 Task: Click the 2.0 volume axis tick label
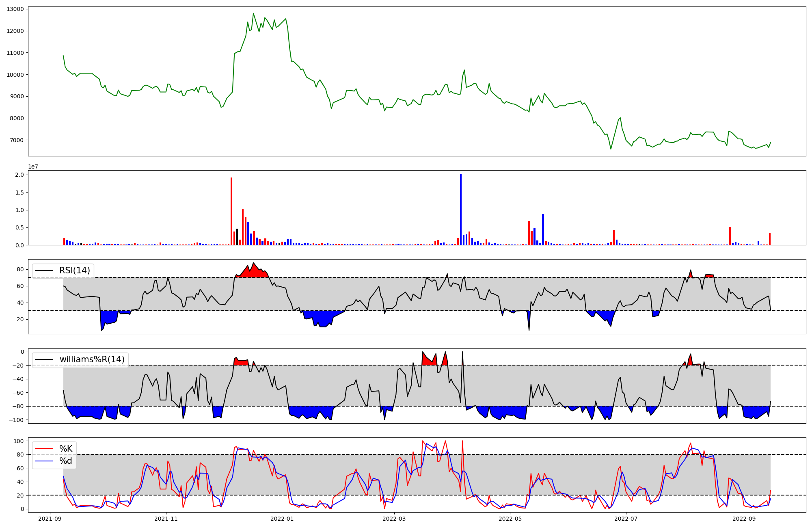point(20,175)
